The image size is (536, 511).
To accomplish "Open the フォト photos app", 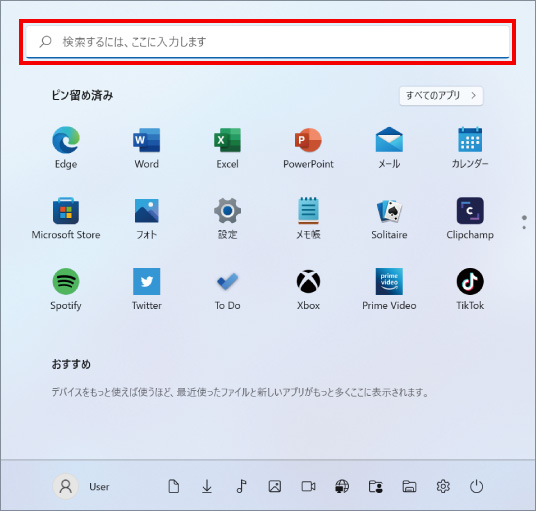I will tap(147, 218).
